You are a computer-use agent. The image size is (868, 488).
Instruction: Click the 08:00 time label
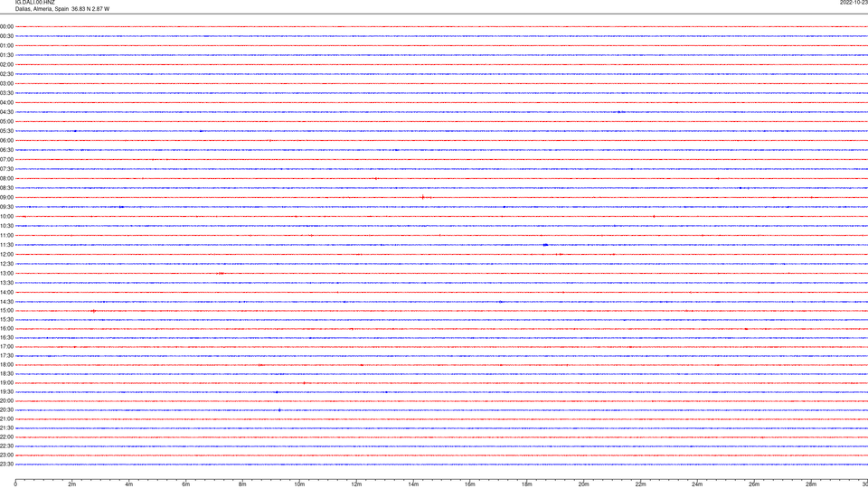point(6,179)
